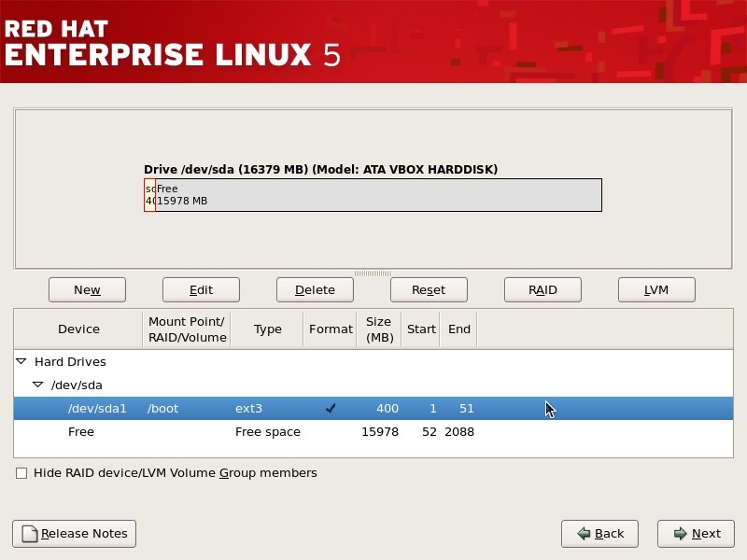The width and height of the screenshot is (747, 560).
Task: Click the Delete partition button
Action: click(x=315, y=289)
